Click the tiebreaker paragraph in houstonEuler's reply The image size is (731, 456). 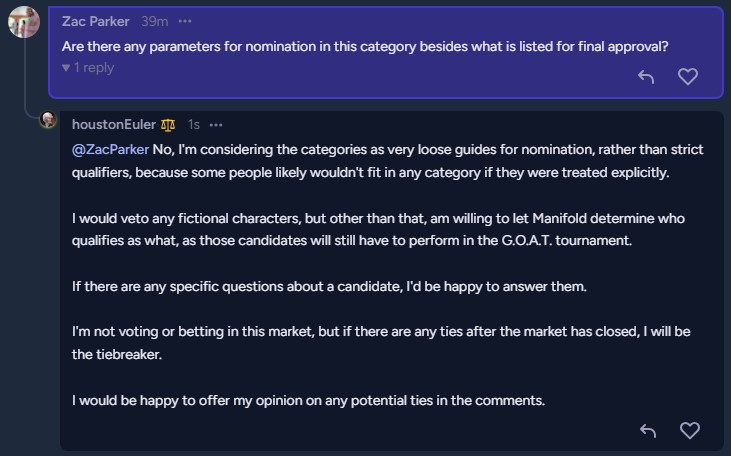(381, 343)
